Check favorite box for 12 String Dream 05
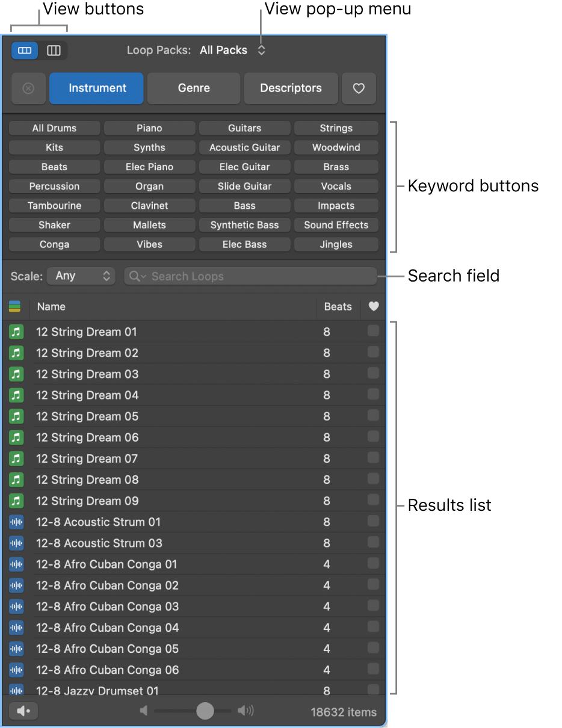 coord(373,415)
